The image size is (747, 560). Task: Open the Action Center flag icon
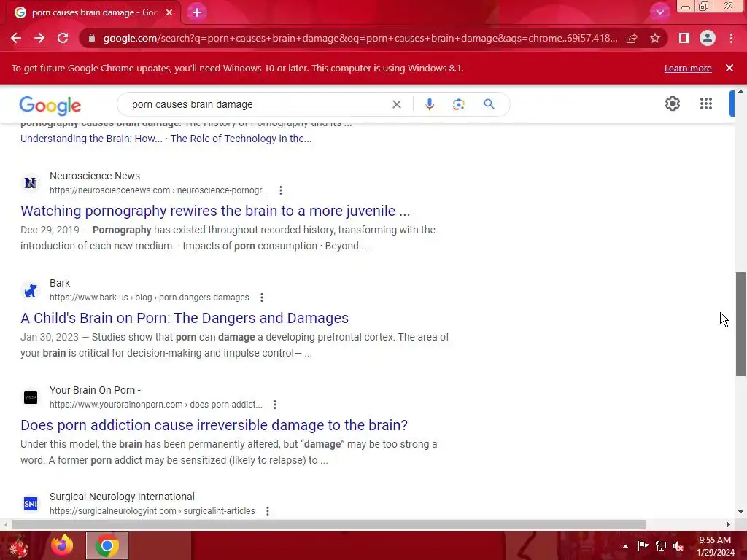point(643,545)
